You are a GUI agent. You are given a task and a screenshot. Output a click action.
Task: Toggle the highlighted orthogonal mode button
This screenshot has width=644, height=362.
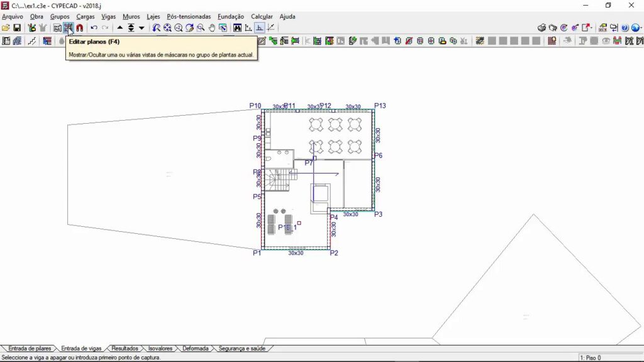pos(259,28)
